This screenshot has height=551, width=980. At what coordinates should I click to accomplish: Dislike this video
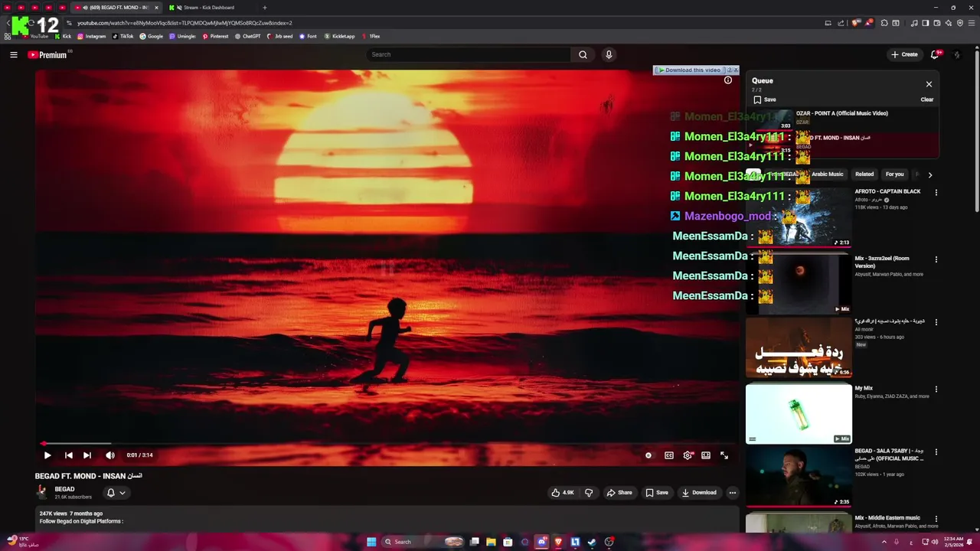click(x=589, y=493)
